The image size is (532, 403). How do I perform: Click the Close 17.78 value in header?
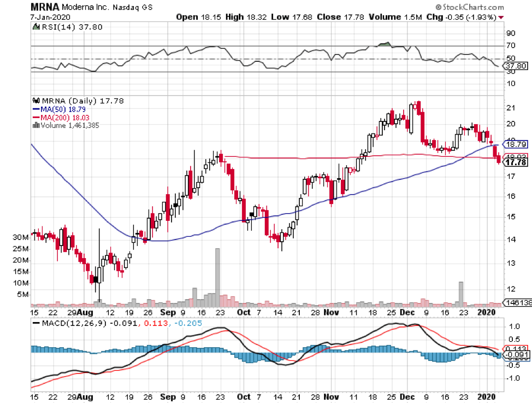click(340, 17)
